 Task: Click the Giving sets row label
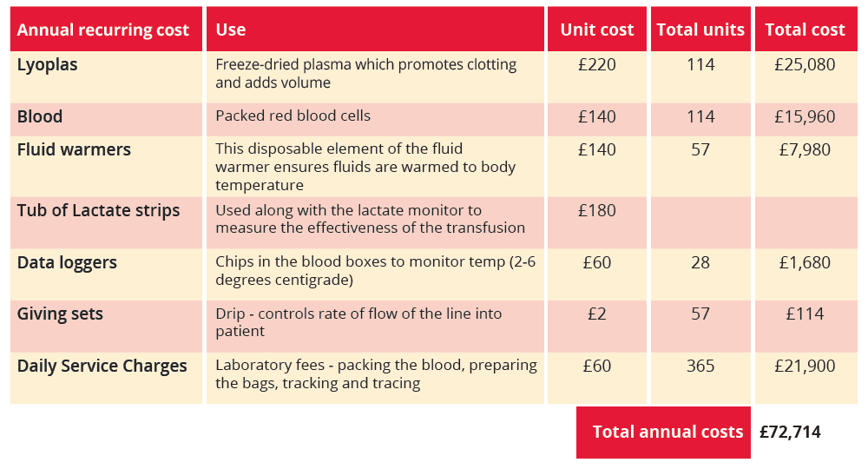[x=60, y=314]
